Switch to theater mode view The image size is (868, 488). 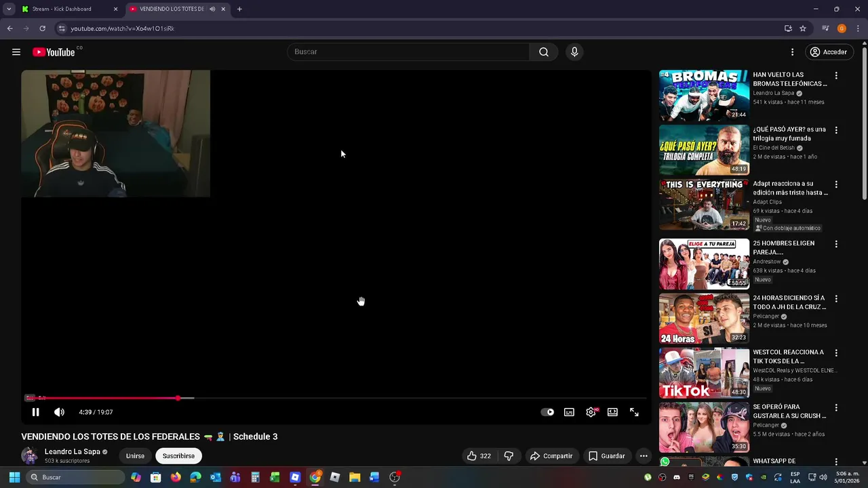point(612,412)
